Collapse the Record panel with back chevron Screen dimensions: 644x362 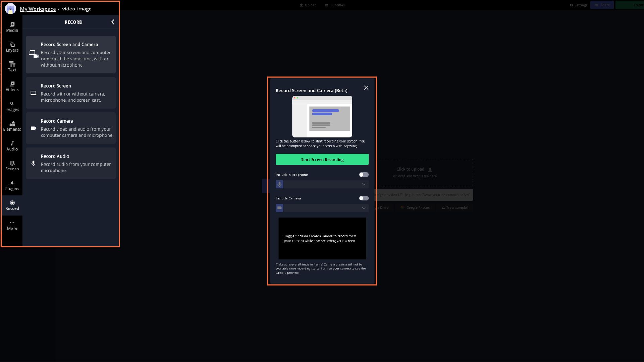point(113,22)
